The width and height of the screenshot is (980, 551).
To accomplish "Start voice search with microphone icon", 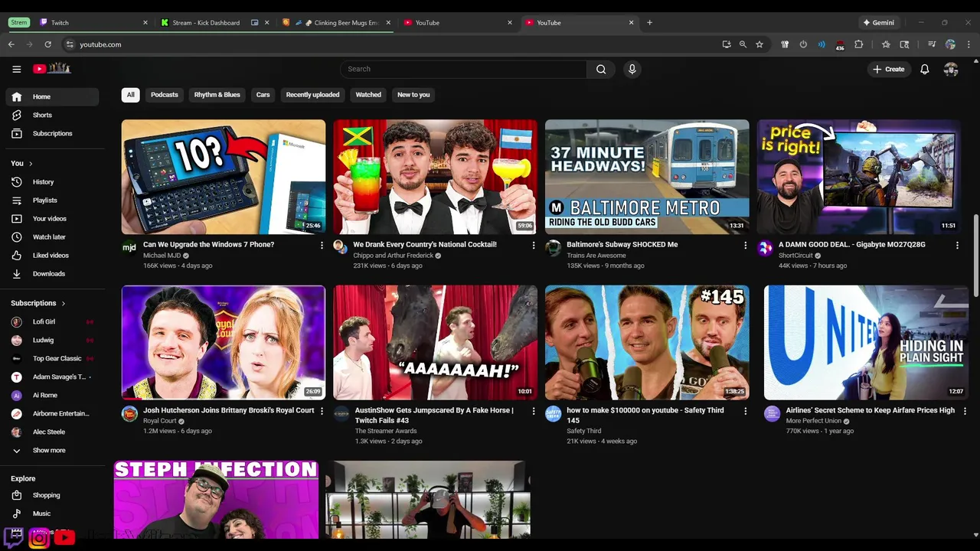I will coord(632,69).
